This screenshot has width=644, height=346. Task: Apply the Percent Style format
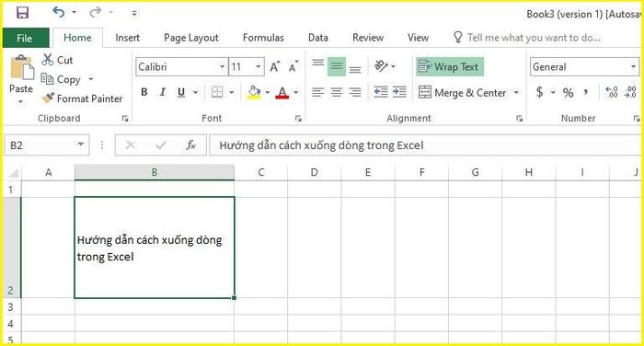pos(568,92)
